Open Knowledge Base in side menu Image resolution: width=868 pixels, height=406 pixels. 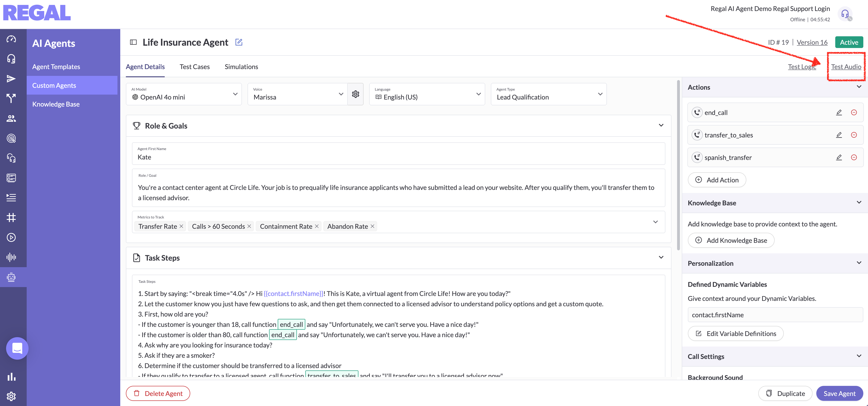tap(56, 104)
